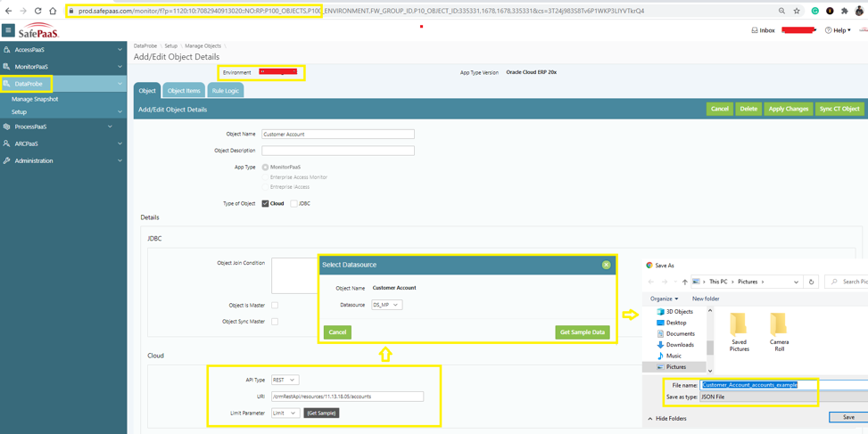Click the MonitorPaaS sidebar icon
The width and height of the screenshot is (868, 434).
click(x=6, y=67)
